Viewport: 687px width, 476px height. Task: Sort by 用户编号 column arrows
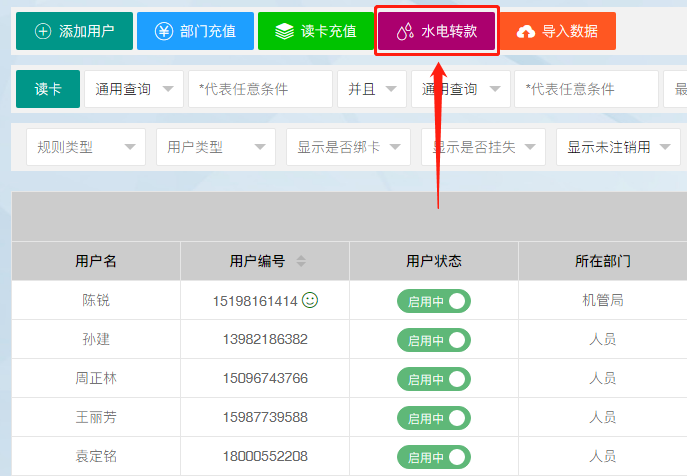[301, 261]
